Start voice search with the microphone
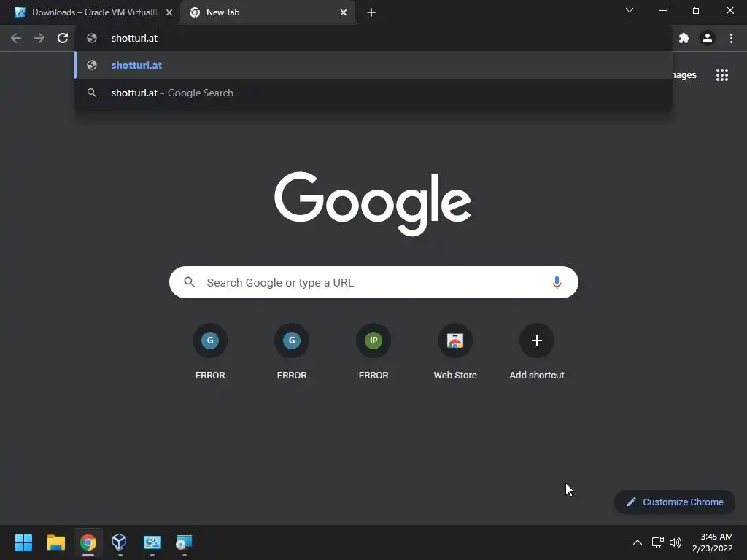Viewport: 747px width, 560px height. coord(557,282)
